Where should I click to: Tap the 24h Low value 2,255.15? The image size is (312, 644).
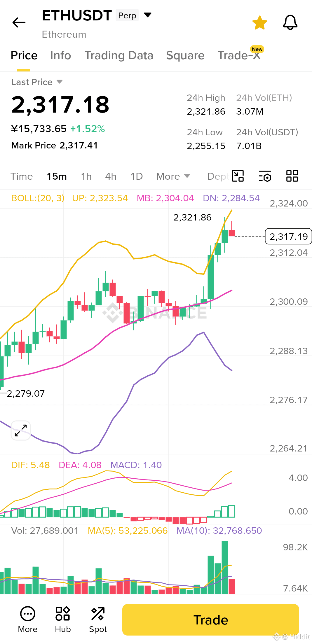206,146
